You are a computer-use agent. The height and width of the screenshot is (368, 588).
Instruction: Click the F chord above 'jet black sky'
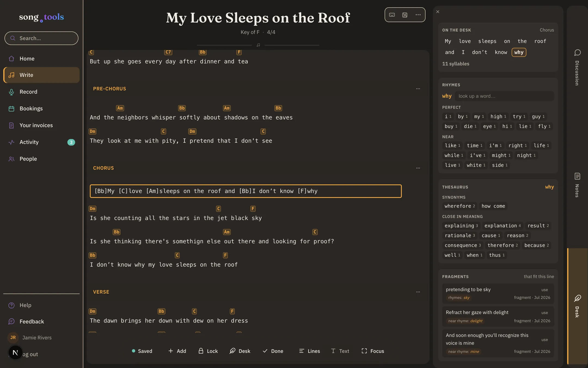253,209
